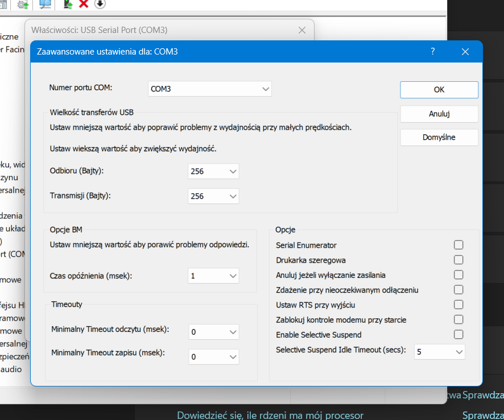Click red X Uninstall device toolbar icon
This screenshot has height=420, width=504.
84,4
